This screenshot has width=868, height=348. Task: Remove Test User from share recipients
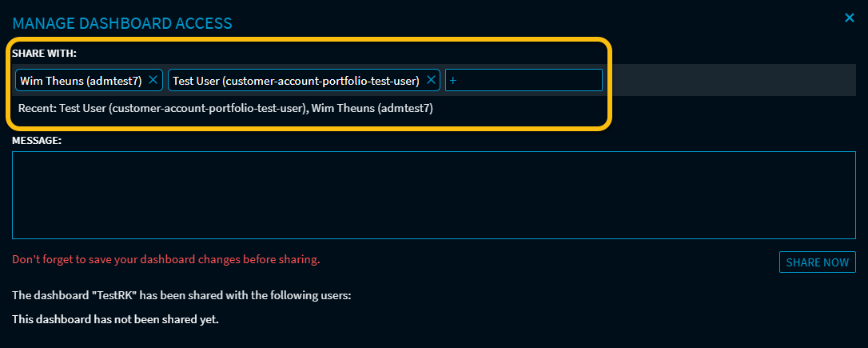pyautogui.click(x=431, y=80)
